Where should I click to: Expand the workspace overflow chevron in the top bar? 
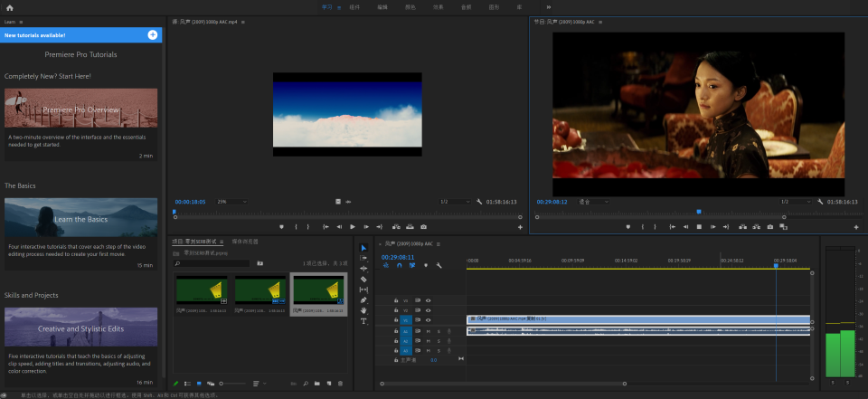548,7
